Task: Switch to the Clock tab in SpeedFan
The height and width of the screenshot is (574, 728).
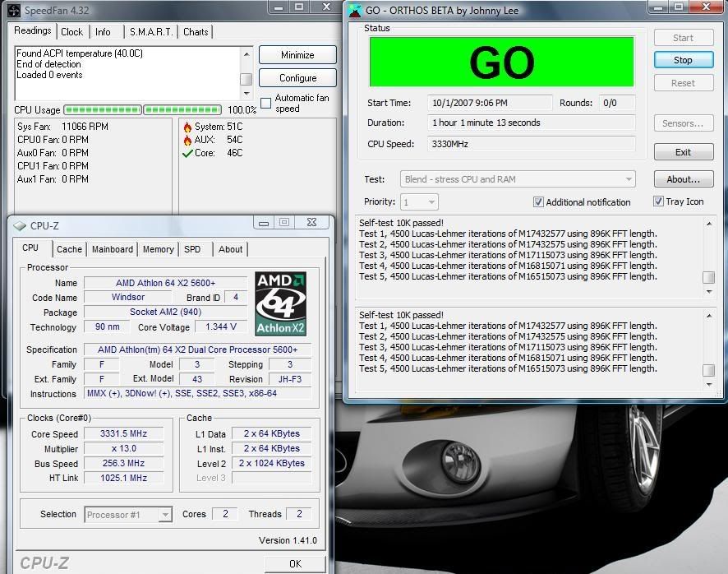Action: (72, 32)
